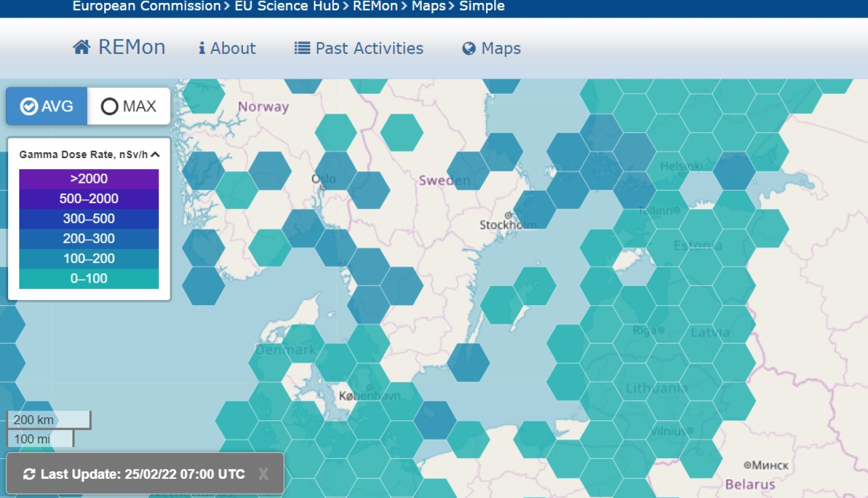Dismiss the Last Update notification with X
This screenshot has width=868, height=498.
[x=263, y=474]
